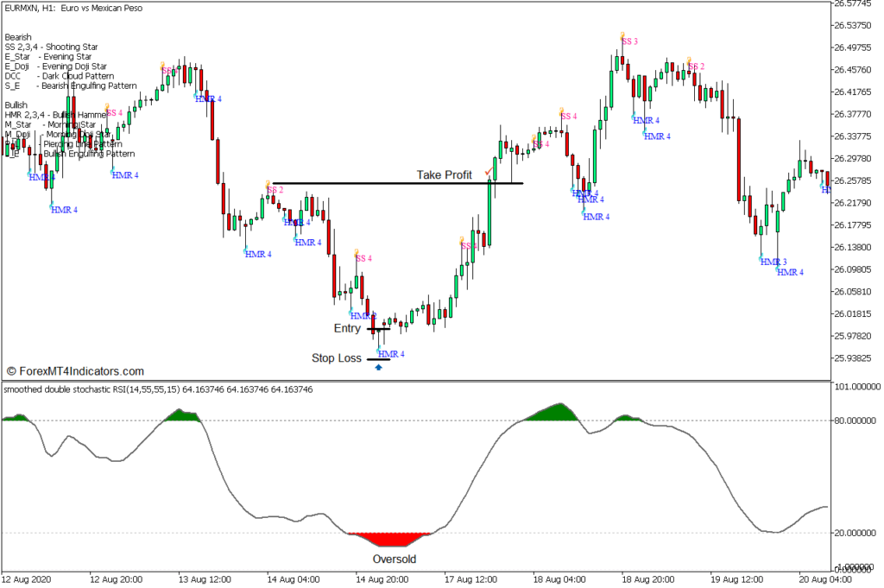Click the 'S_E - Bearish Engulfing Pattern' legend line

click(72, 85)
